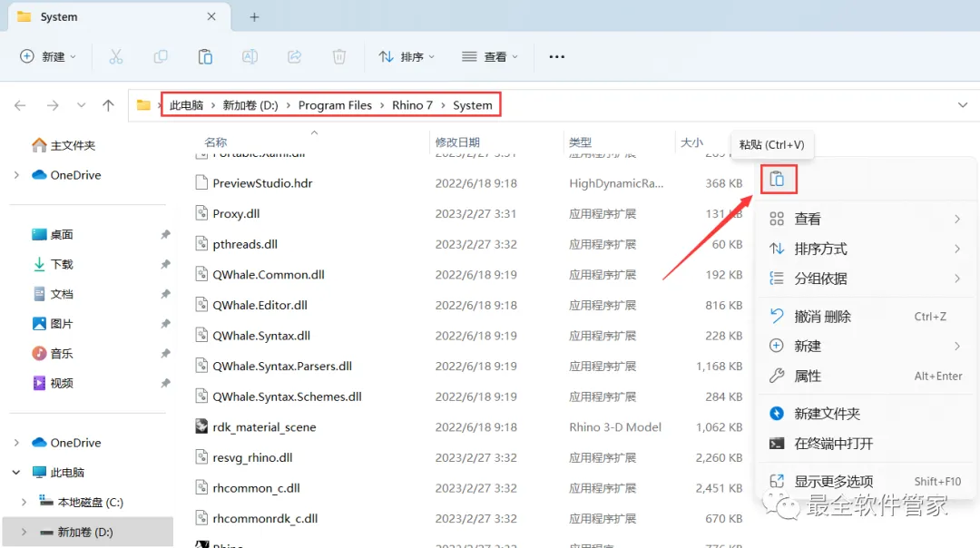The height and width of the screenshot is (548, 980).
Task: Open 查看 submenu in context menu
Action: click(865, 219)
